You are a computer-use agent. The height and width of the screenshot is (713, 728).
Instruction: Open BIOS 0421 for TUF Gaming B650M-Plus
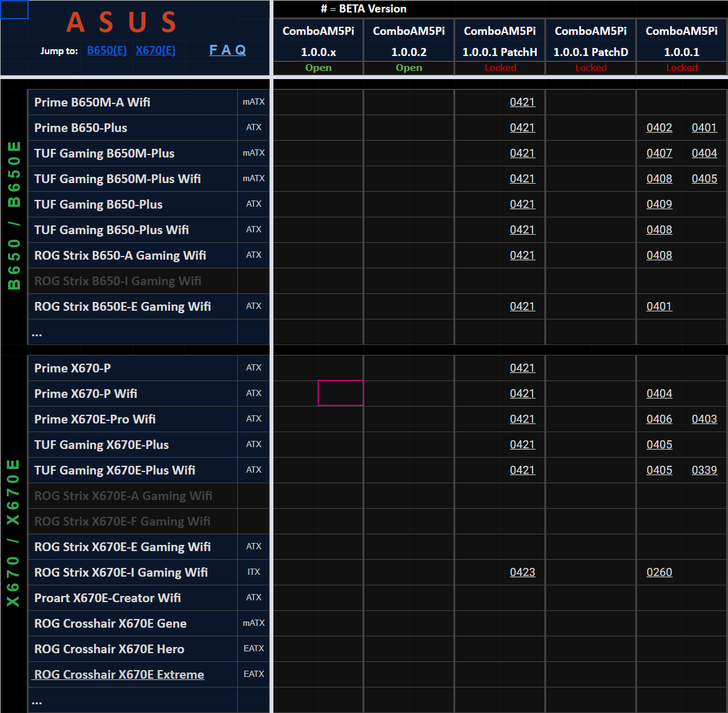tap(522, 153)
